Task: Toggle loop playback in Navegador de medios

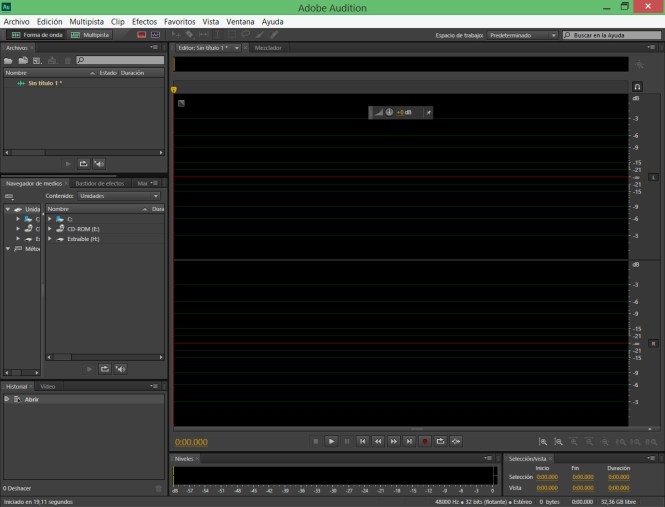Action: pyautogui.click(x=105, y=369)
